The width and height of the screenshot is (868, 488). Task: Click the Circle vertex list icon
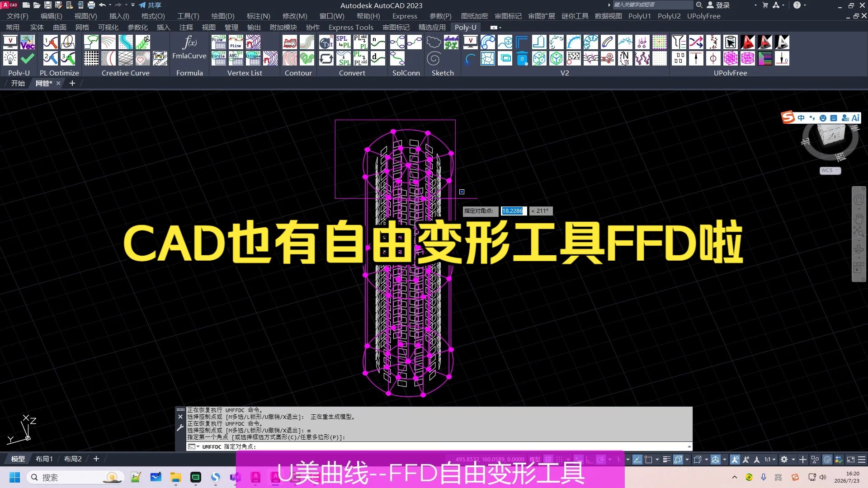click(x=219, y=58)
